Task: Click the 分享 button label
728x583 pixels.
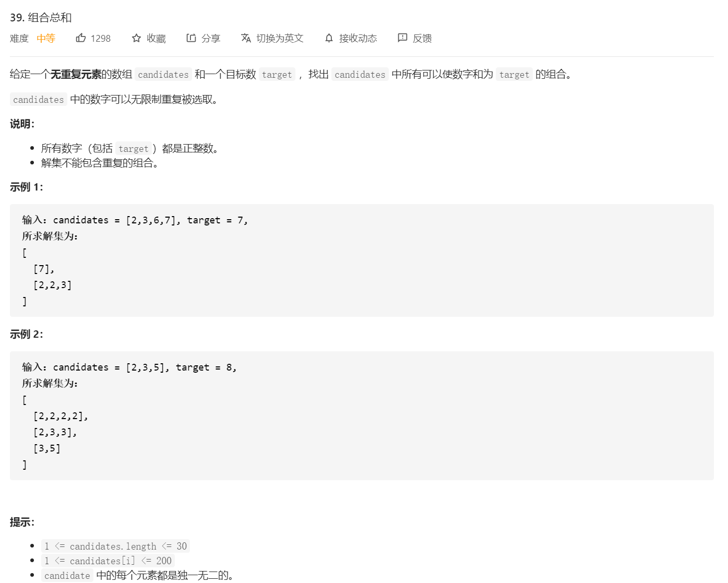Action: coord(211,39)
